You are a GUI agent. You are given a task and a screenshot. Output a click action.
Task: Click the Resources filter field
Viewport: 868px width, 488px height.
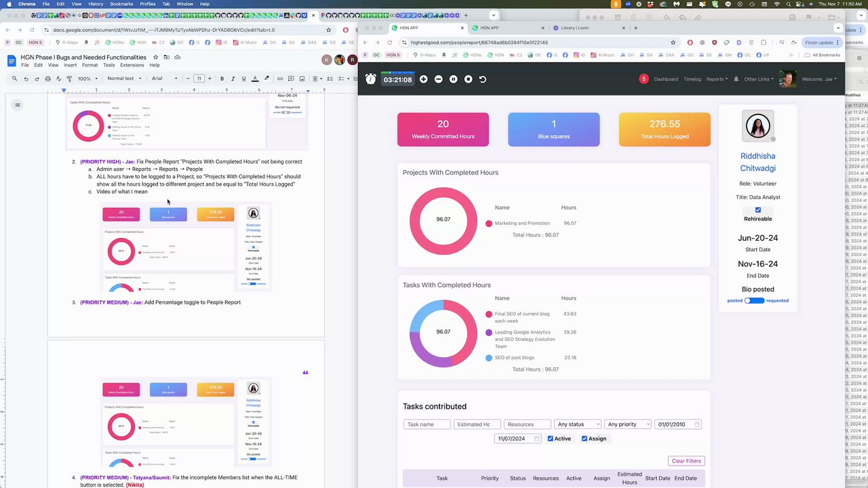pos(527,424)
